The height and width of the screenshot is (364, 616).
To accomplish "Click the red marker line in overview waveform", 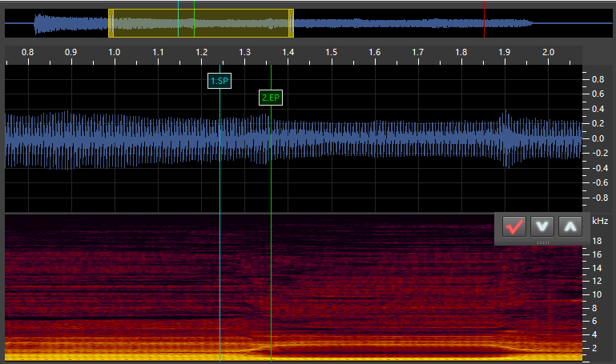I will tap(484, 20).
